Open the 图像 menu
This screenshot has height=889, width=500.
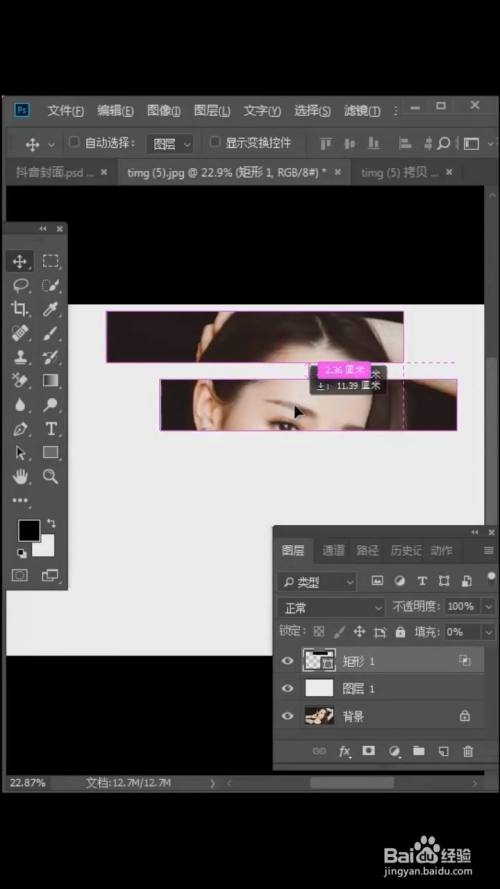(163, 111)
